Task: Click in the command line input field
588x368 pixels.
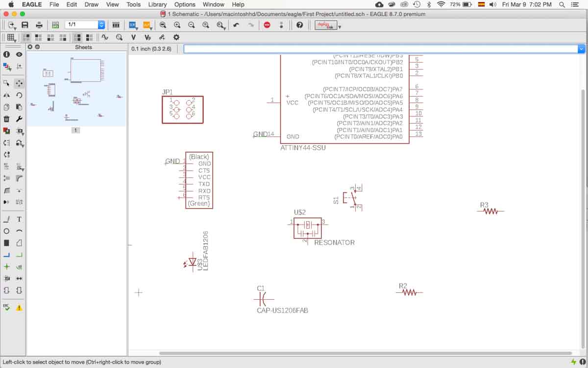Action: 381,49
